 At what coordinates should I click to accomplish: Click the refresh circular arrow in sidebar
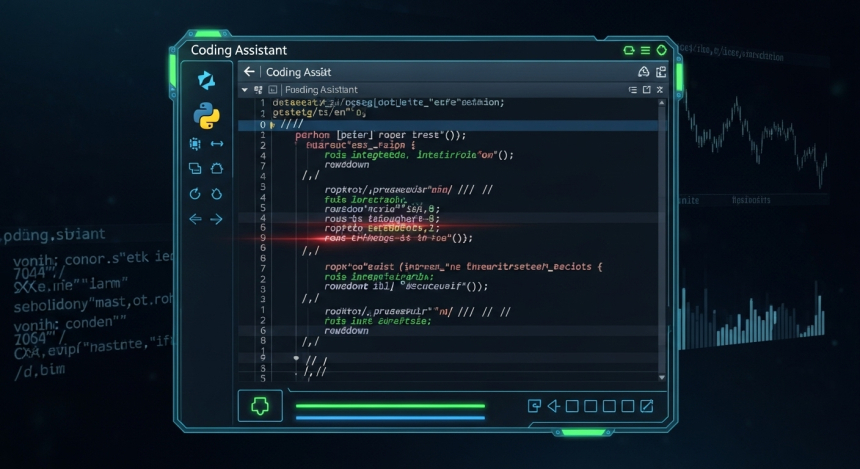195,194
